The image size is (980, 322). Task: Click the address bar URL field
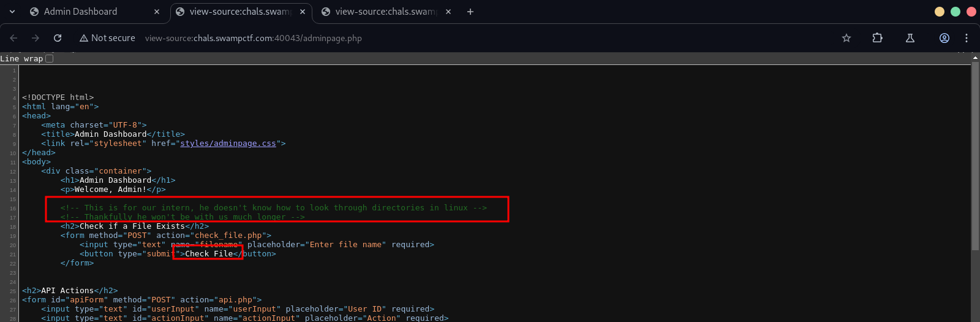click(x=429, y=38)
